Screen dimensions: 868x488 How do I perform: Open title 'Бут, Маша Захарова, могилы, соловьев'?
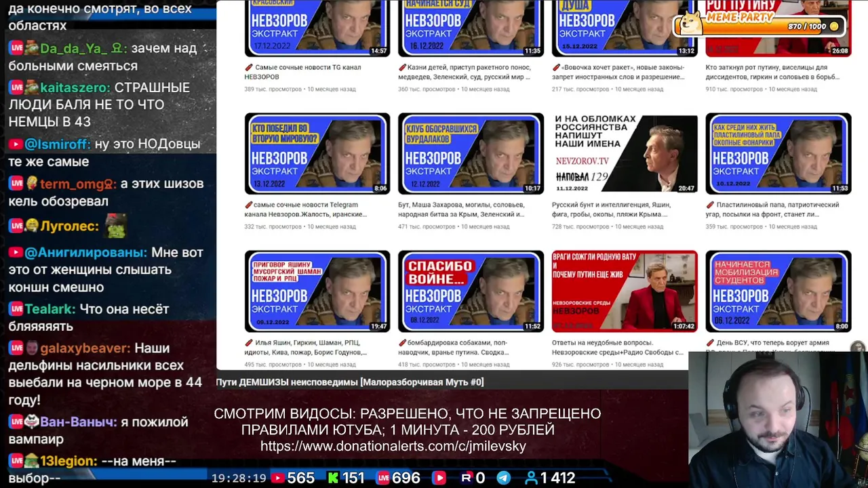tap(461, 209)
